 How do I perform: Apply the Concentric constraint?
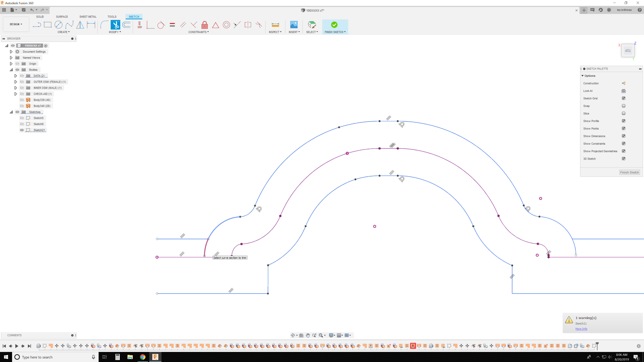(227, 25)
